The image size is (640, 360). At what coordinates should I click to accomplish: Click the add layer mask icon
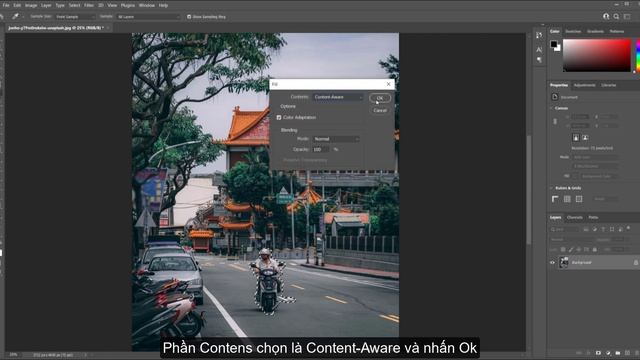click(x=598, y=353)
